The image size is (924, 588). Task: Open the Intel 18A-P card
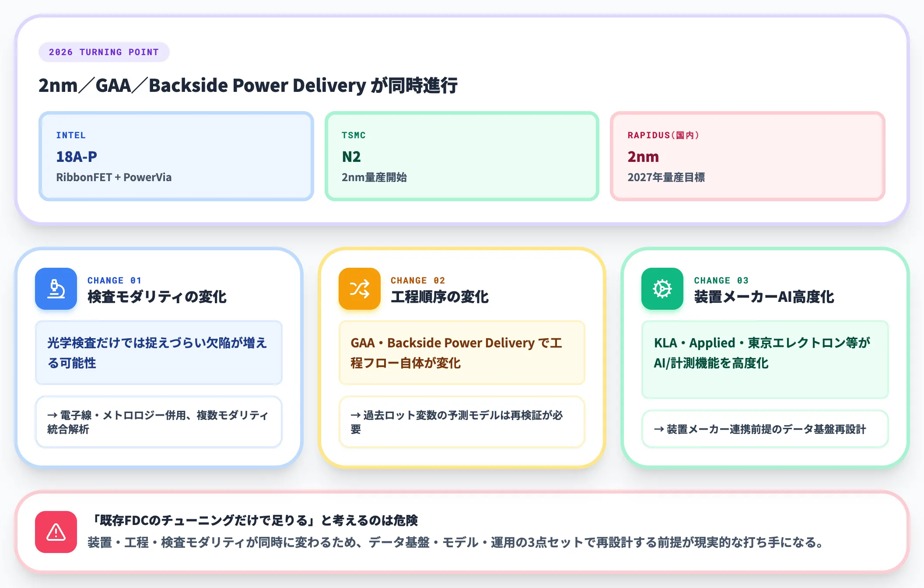coord(176,156)
